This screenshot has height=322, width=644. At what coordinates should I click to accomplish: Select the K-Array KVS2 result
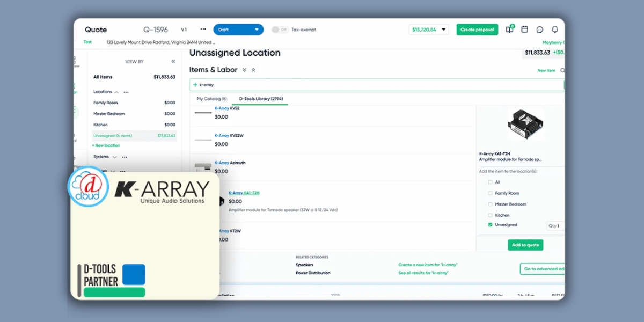tap(227, 108)
